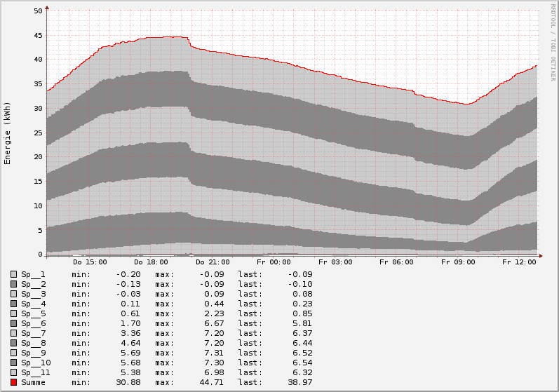Screen dimensions: 559x392
Task: Click the Sp__1 legend color box
Action: click(13, 274)
